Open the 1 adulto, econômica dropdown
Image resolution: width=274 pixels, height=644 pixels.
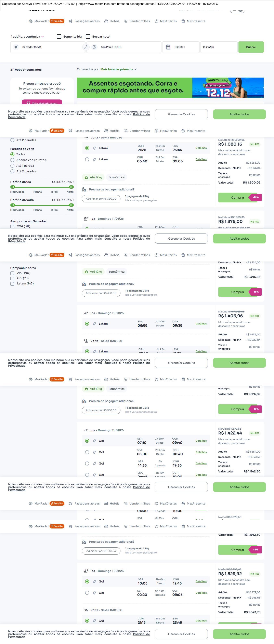[27, 37]
